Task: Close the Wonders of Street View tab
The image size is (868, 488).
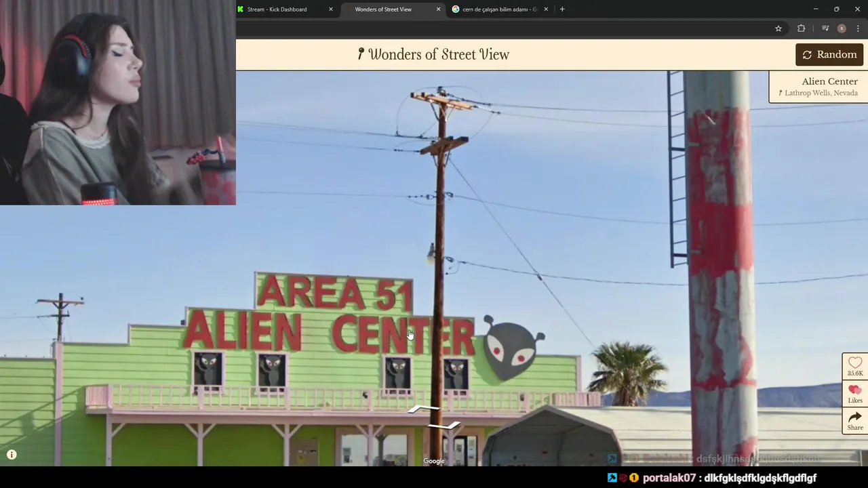Action: tap(438, 9)
